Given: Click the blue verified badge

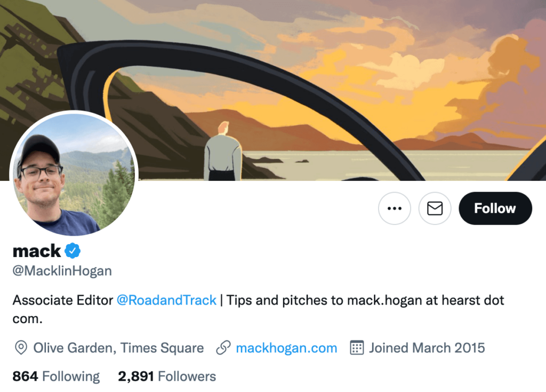Looking at the screenshot, I should (x=73, y=250).
